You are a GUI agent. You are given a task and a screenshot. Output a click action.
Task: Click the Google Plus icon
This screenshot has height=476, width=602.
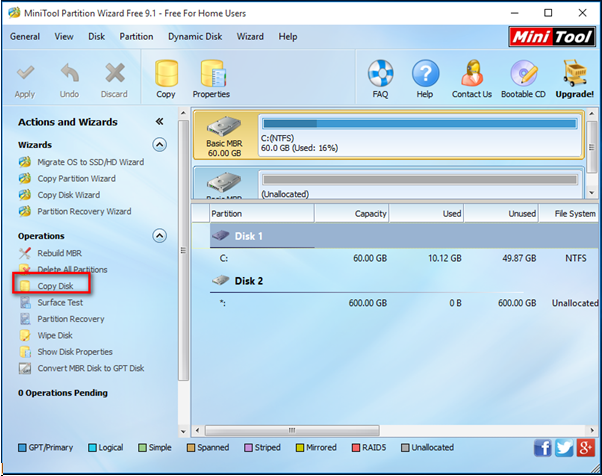585,448
